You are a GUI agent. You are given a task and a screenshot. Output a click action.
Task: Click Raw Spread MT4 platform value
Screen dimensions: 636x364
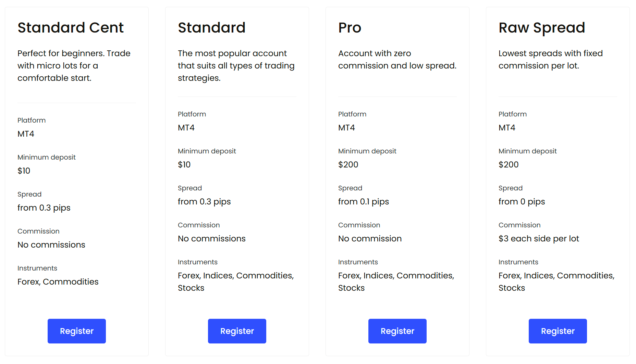coord(507,128)
